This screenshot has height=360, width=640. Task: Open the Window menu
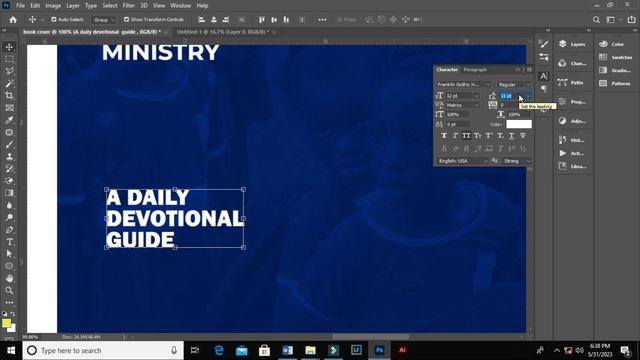pyautogui.click(x=180, y=6)
